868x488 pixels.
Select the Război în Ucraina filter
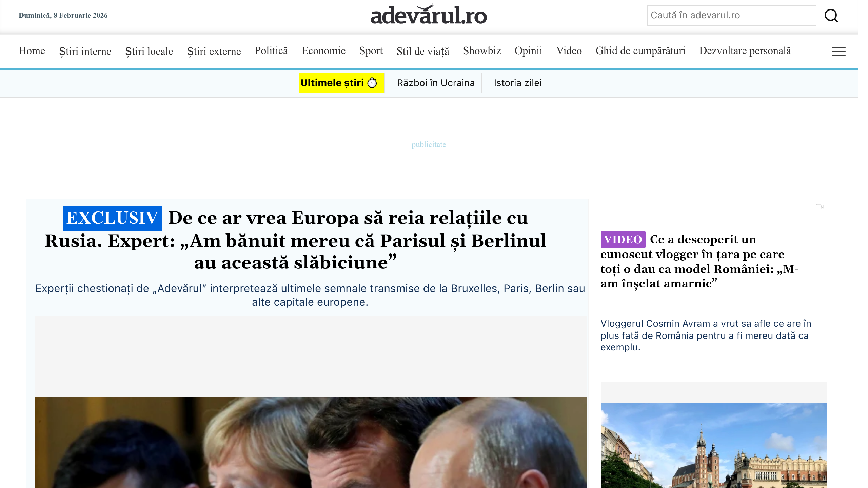436,83
